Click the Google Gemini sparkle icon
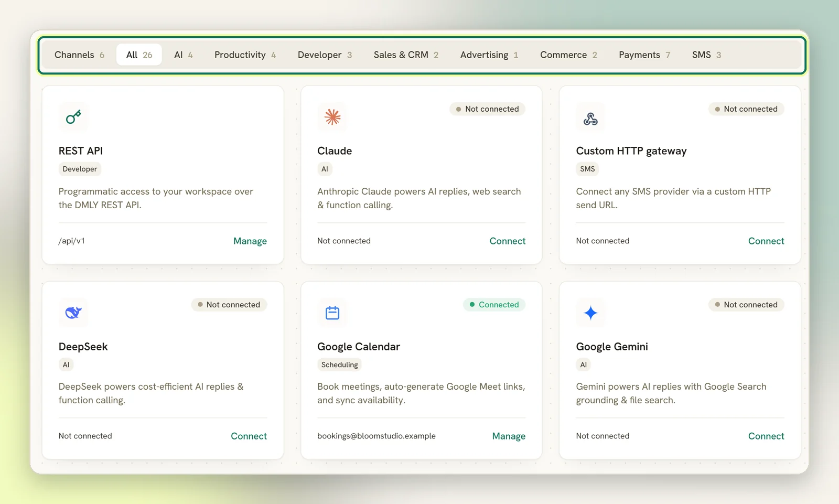This screenshot has width=839, height=504. tap(590, 313)
